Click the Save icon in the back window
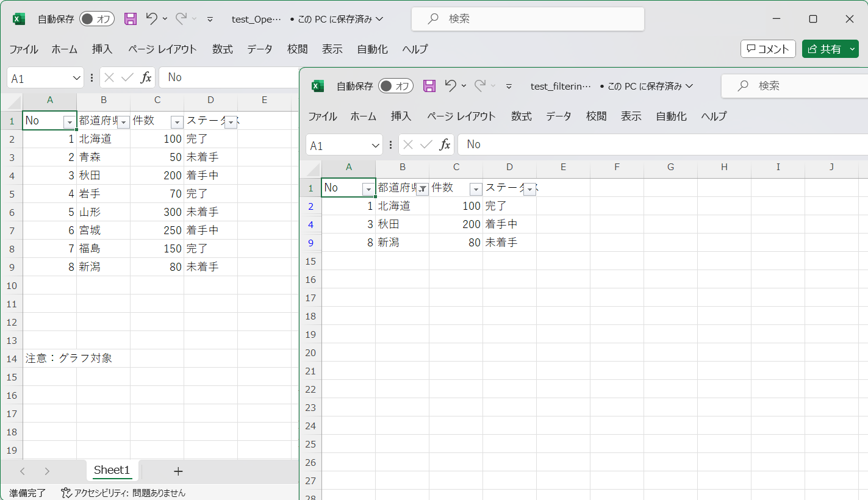Image resolution: width=868 pixels, height=500 pixels. tap(131, 19)
